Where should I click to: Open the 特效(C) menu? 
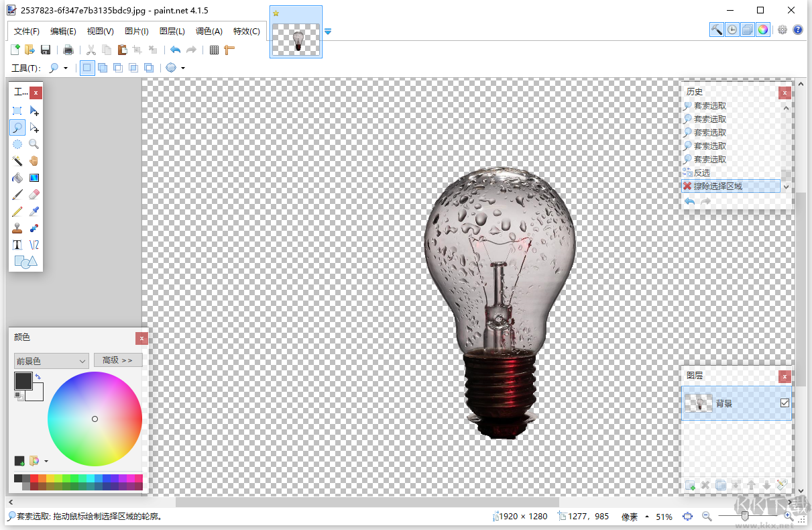[246, 31]
